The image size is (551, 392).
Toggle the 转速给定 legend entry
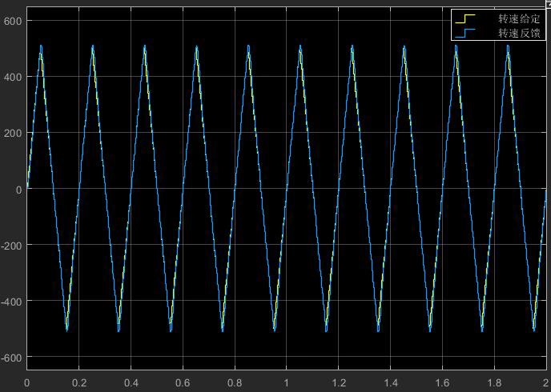[x=499, y=18]
